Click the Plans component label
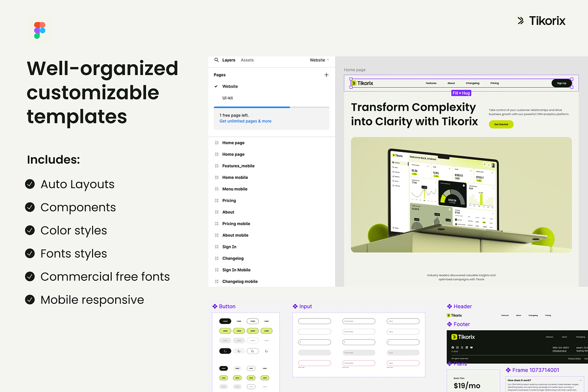Image resolution: width=588 pixels, height=392 pixels. [457, 364]
